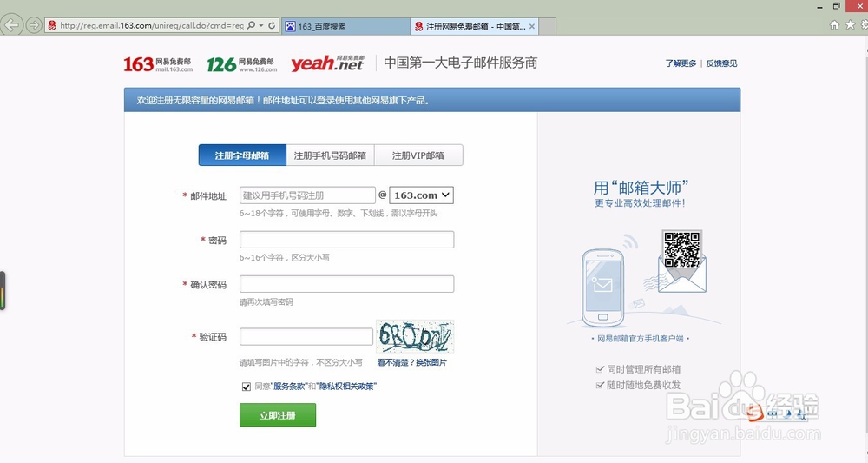The image size is (868, 463).
Task: Click the yeah.net logo
Action: tap(328, 63)
